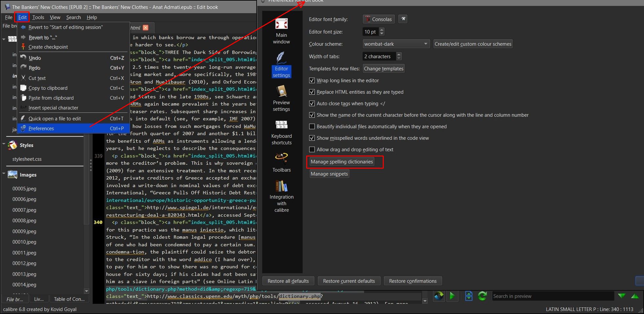
Task: Click the sync preview with editor icon
Action: coord(439,296)
